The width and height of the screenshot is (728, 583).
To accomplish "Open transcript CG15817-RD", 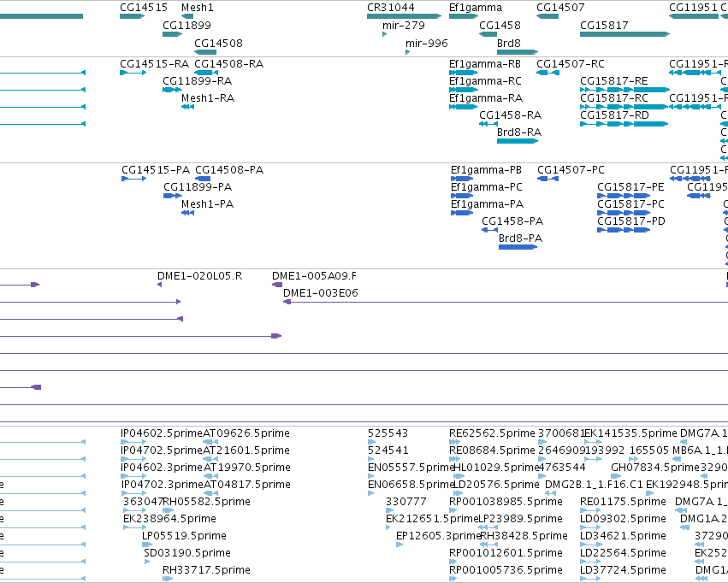I will click(x=624, y=124).
